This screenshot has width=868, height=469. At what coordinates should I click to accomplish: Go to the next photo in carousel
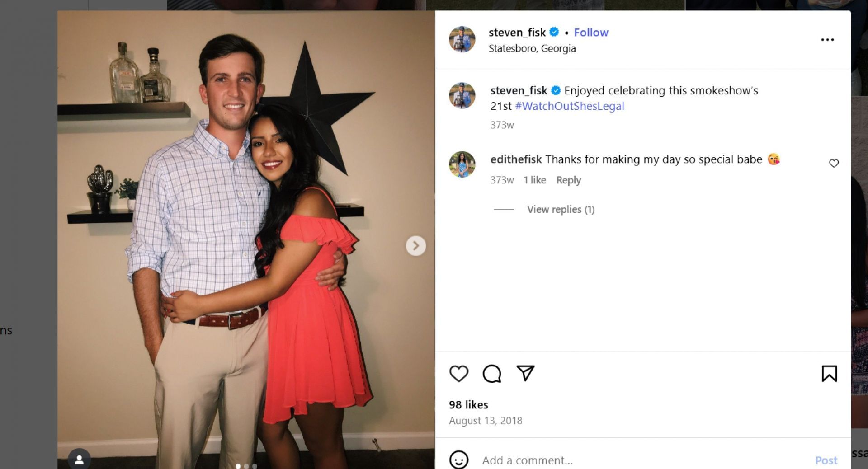[415, 246]
